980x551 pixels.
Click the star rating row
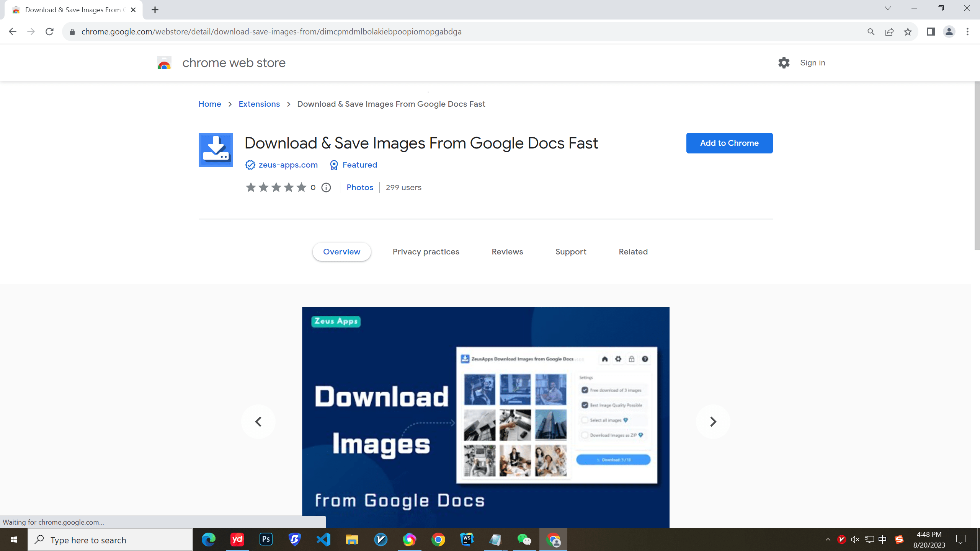pyautogui.click(x=276, y=187)
